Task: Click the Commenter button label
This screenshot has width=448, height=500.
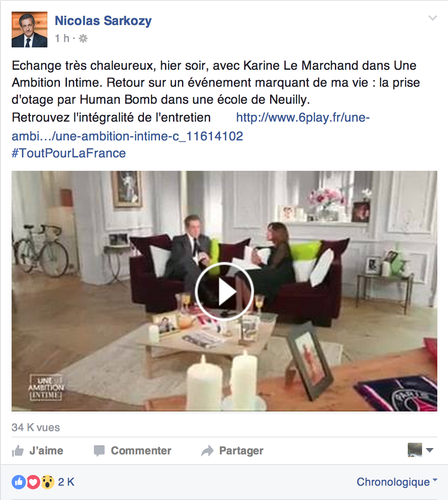Action: pos(141,450)
